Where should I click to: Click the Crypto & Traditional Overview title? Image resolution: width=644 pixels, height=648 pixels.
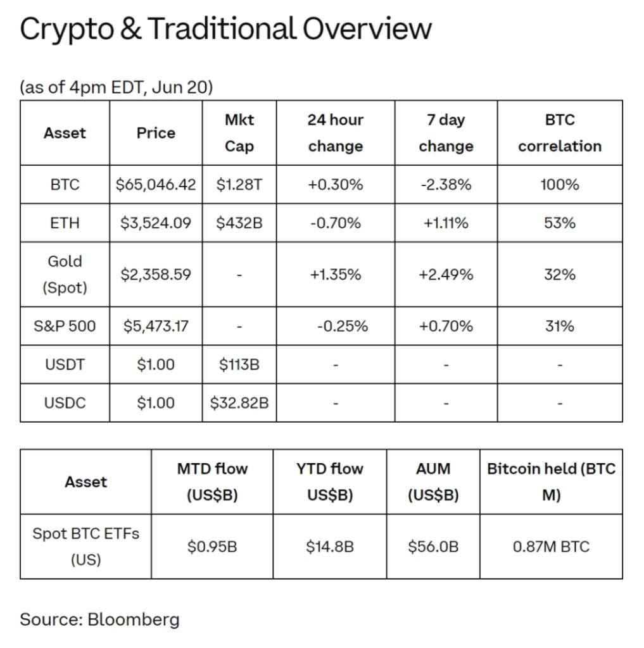[x=226, y=30]
